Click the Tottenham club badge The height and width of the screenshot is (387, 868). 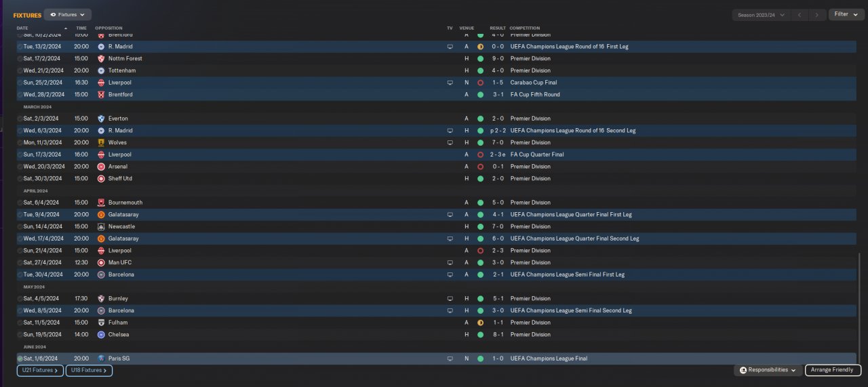click(x=101, y=70)
